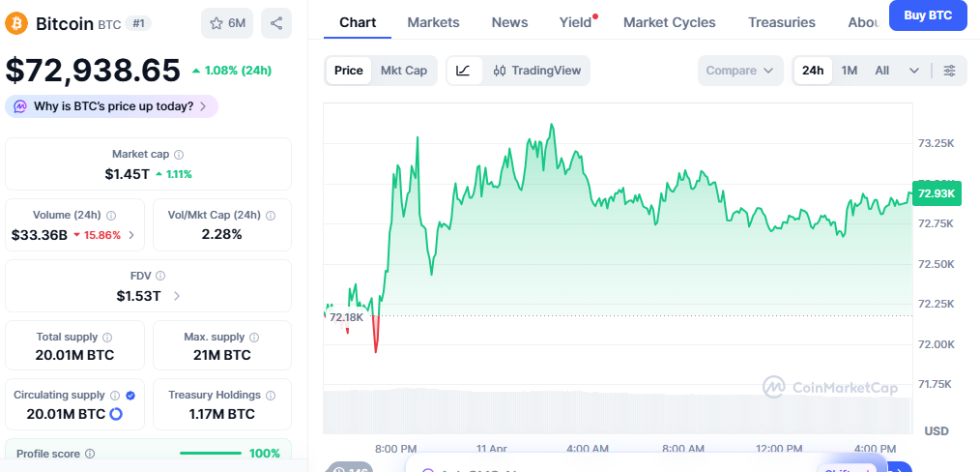Image resolution: width=980 pixels, height=472 pixels.
Task: Click the AI icon beside 'Why is BTC's price up'
Action: pos(20,106)
